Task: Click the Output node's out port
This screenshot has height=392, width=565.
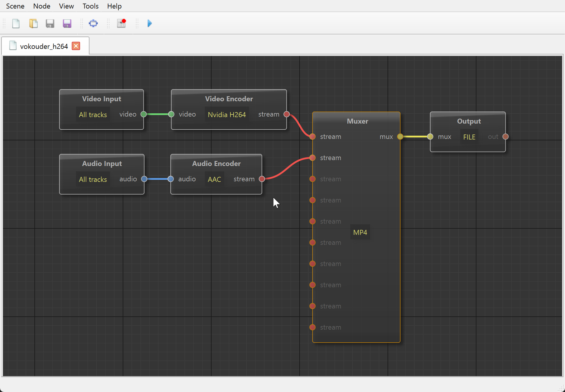Action: [x=506, y=137]
